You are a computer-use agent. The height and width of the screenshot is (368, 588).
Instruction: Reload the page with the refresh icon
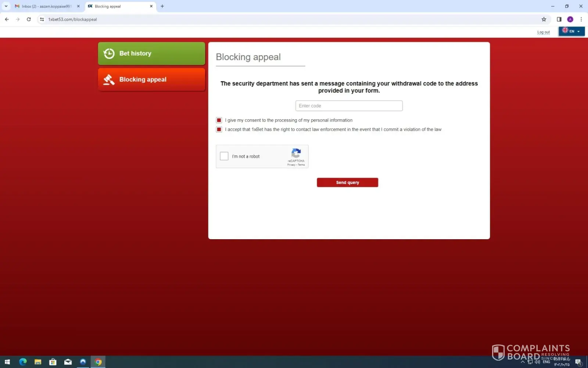[x=29, y=20]
